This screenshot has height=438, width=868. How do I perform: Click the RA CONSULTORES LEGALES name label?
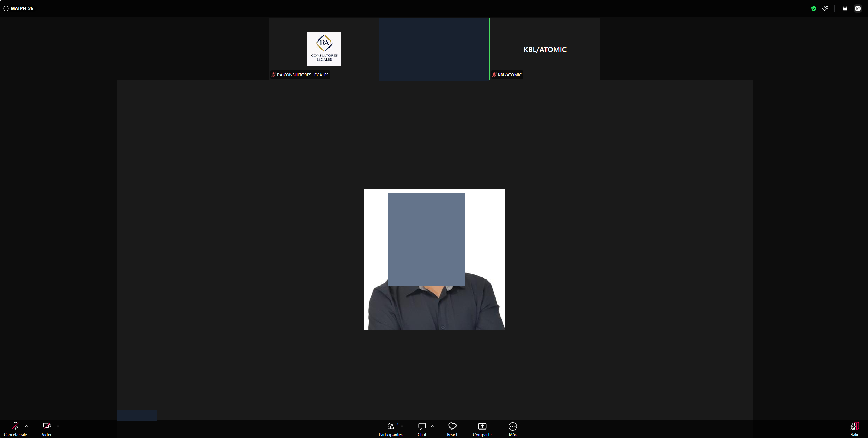coord(303,75)
